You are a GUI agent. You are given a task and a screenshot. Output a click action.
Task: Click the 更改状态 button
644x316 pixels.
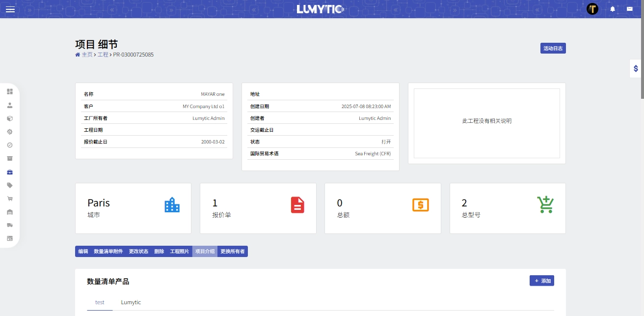(138, 251)
